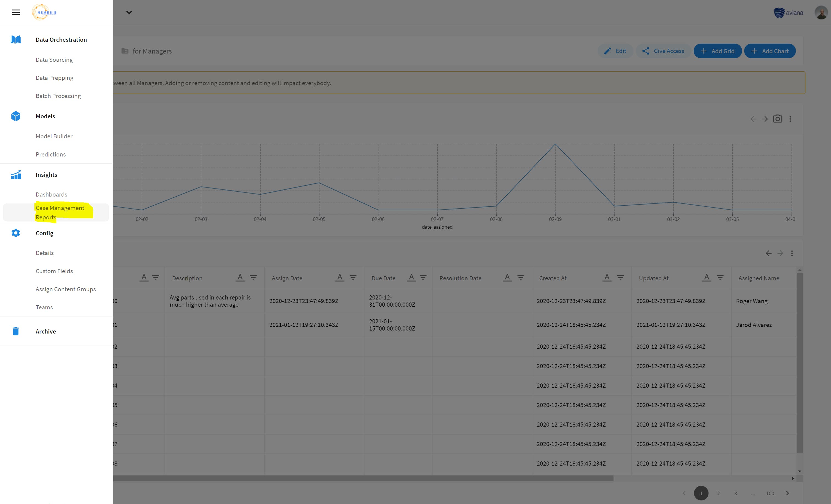The height and width of the screenshot is (504, 831).
Task: Click the Give Access button
Action: [x=663, y=51]
